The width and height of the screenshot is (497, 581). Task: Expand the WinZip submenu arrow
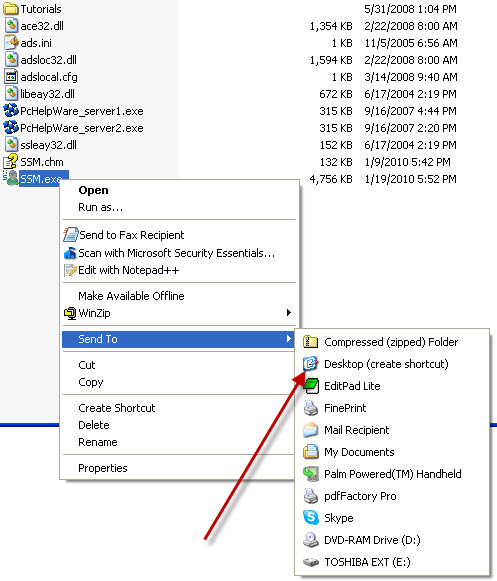[289, 313]
